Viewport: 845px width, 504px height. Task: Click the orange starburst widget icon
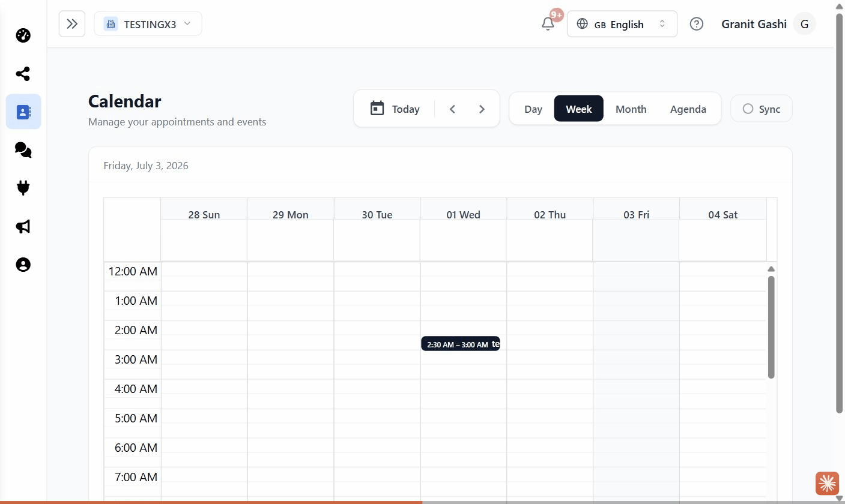(x=827, y=483)
